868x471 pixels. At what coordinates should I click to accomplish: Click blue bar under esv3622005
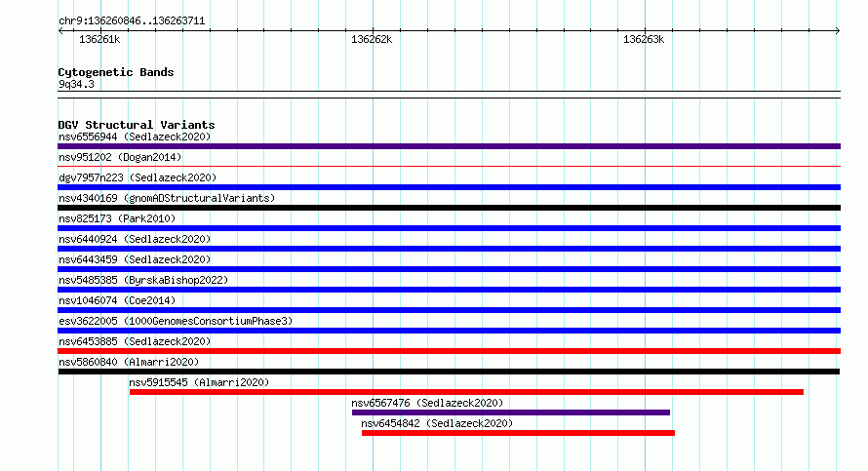[449, 331]
